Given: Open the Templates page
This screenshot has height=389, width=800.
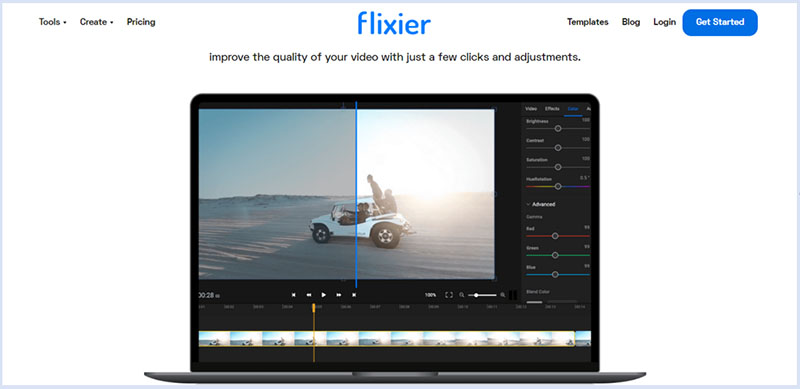Looking at the screenshot, I should click(x=588, y=22).
